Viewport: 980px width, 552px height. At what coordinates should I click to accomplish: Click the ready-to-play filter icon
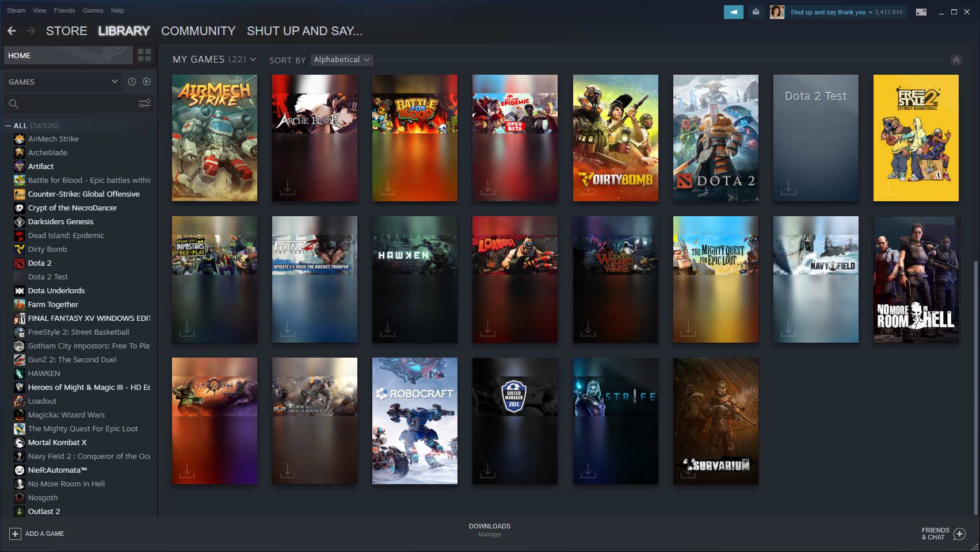147,82
